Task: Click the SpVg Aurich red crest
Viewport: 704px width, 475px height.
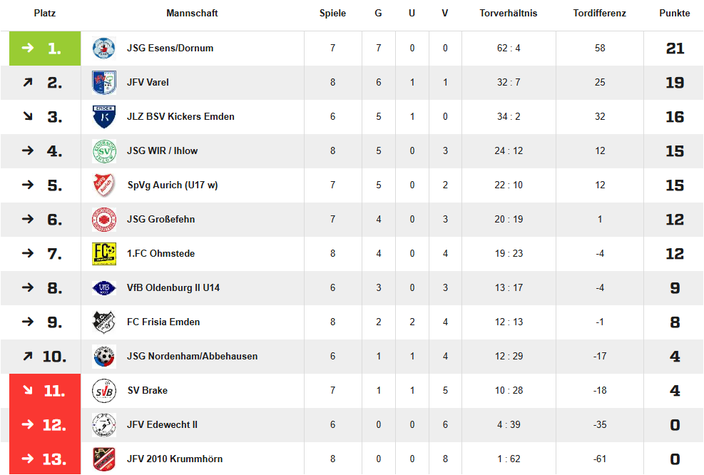Action: point(104,185)
